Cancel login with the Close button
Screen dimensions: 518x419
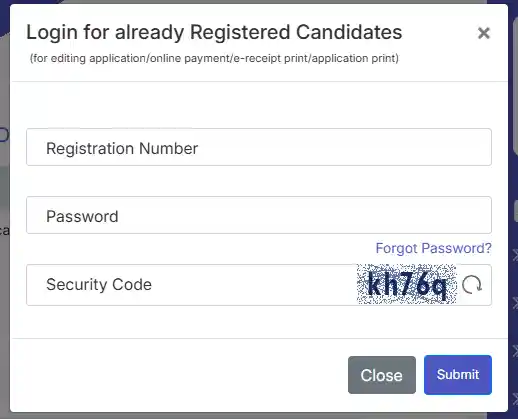[382, 375]
